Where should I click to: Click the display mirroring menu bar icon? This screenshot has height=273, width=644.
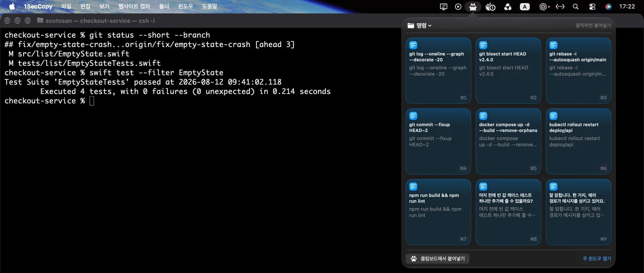(444, 6)
